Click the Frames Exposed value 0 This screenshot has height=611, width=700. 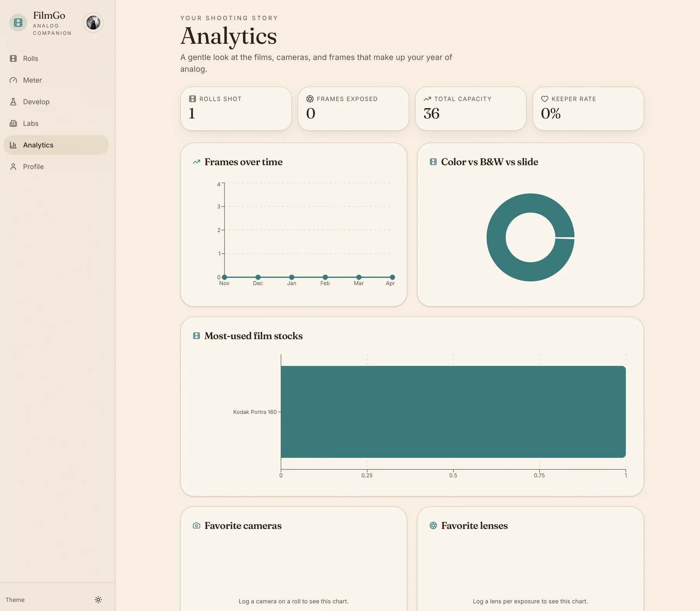(x=311, y=114)
